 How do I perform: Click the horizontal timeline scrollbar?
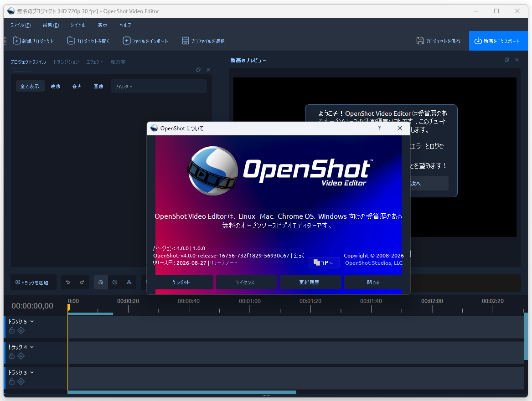click(x=182, y=392)
